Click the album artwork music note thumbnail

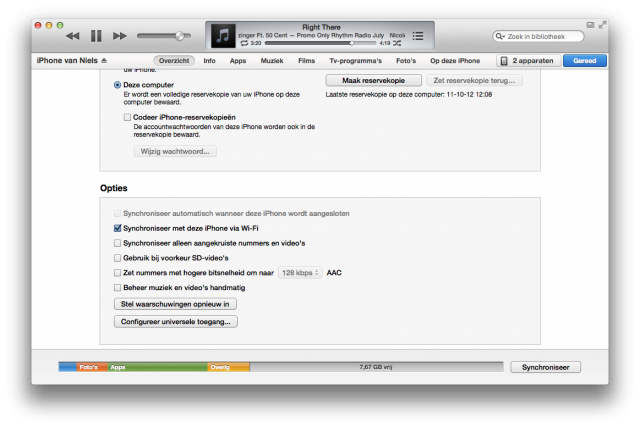click(x=223, y=36)
